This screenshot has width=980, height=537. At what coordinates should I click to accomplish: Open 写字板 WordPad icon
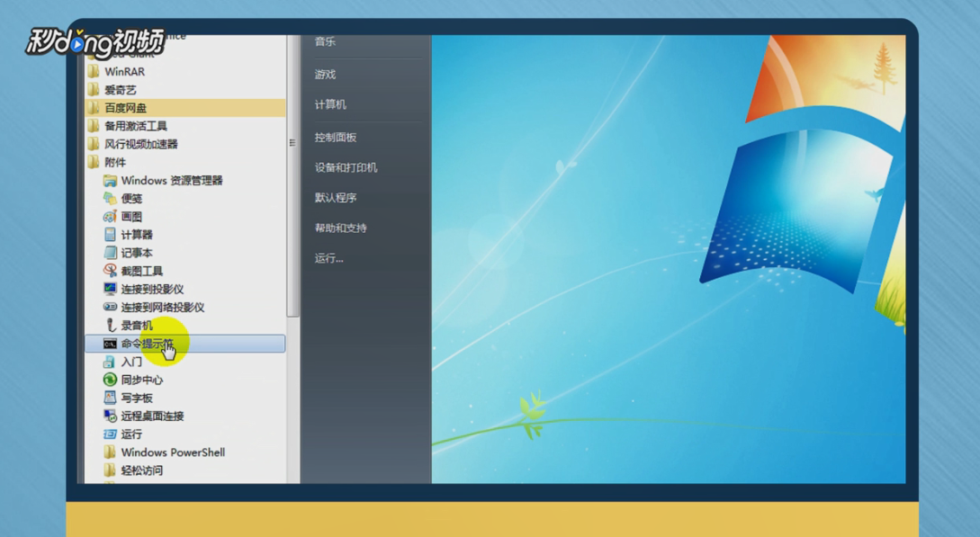[110, 398]
